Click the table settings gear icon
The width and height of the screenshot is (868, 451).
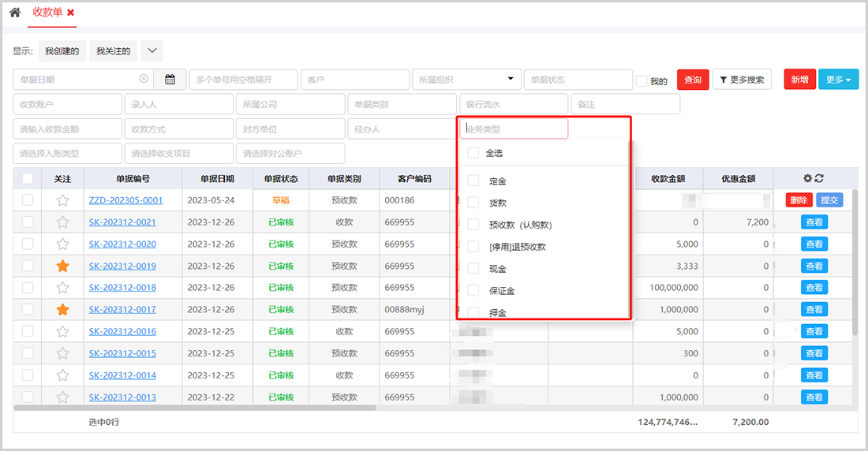[x=807, y=179]
